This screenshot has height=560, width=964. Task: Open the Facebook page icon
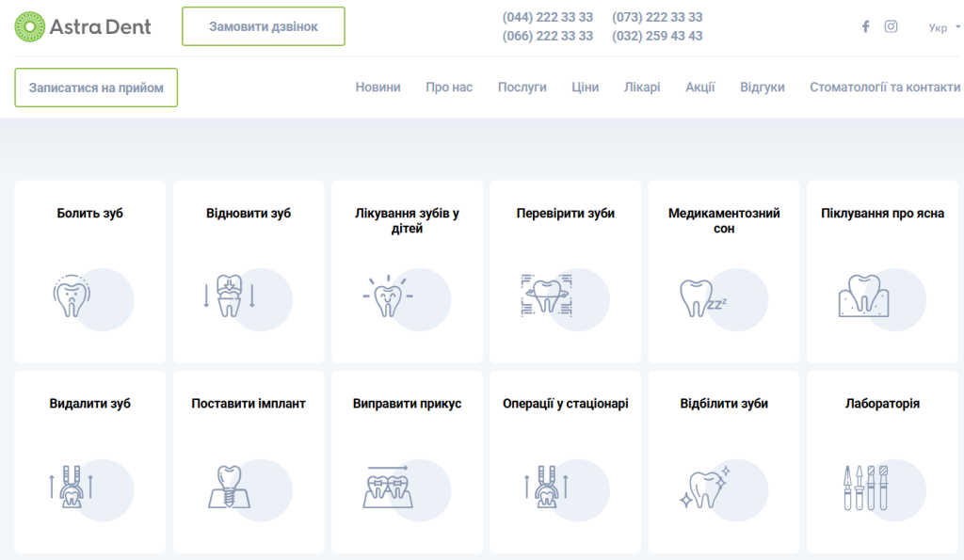click(865, 26)
